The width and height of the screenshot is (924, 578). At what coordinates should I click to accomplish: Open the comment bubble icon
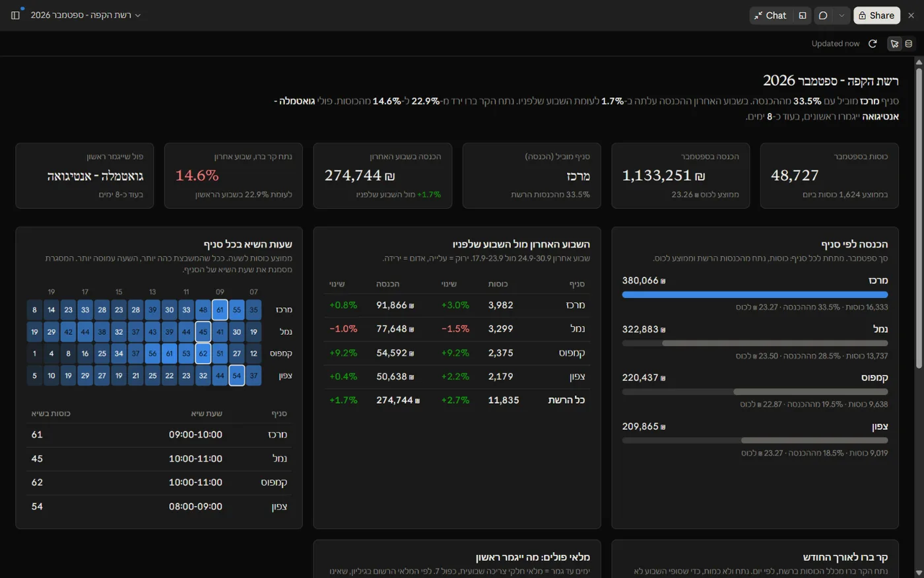pos(823,15)
